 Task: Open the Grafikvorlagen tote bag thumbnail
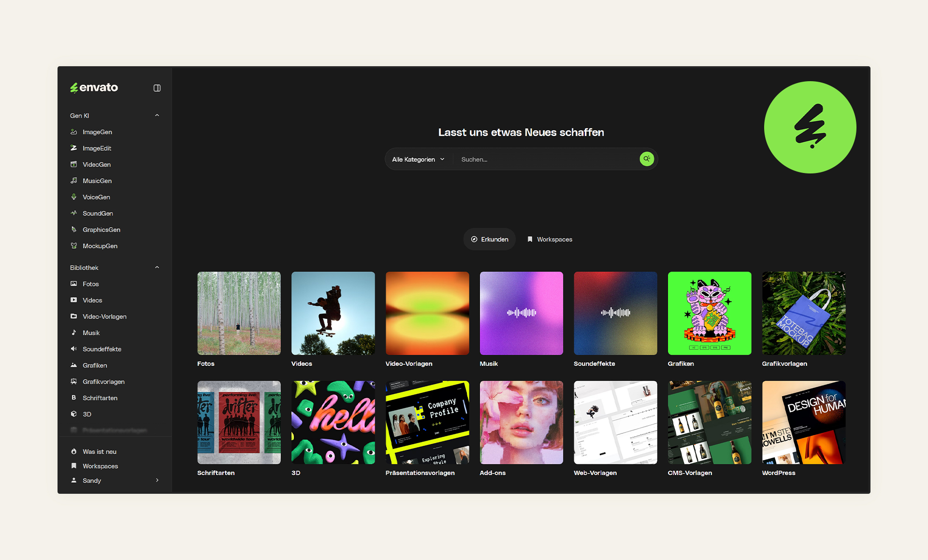pos(803,313)
